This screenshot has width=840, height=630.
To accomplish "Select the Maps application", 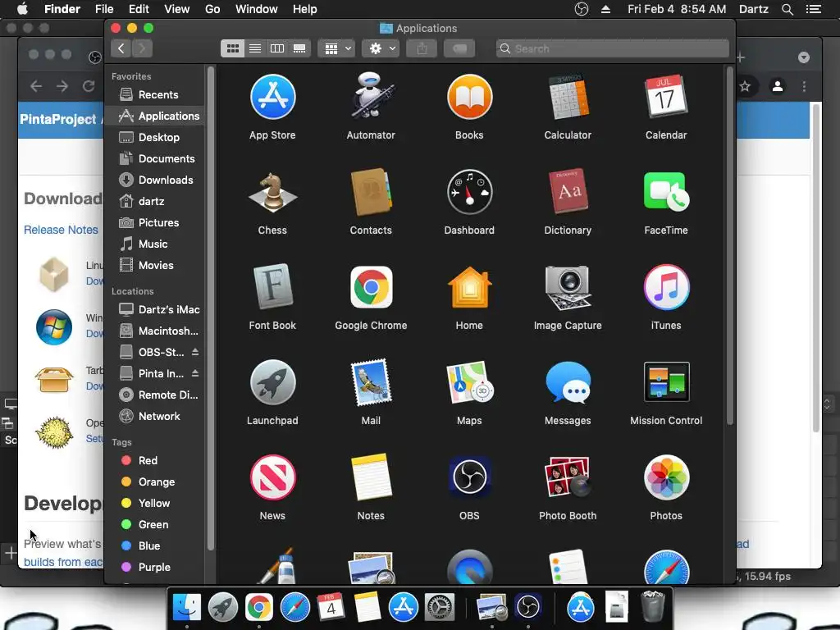I will coord(469,382).
